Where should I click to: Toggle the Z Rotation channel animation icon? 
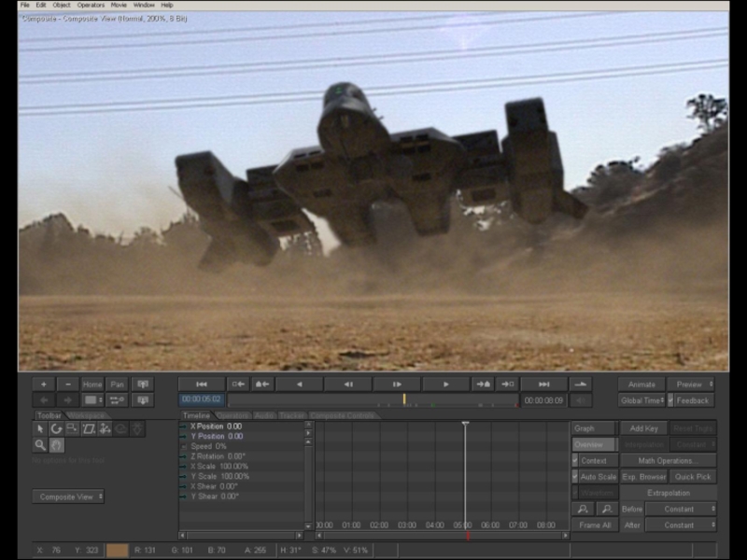click(x=183, y=456)
